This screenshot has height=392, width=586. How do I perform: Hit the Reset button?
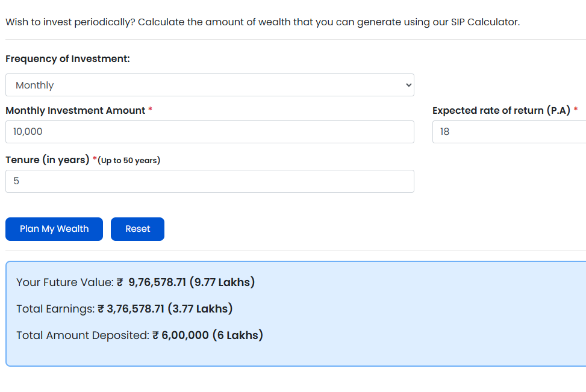tap(137, 229)
